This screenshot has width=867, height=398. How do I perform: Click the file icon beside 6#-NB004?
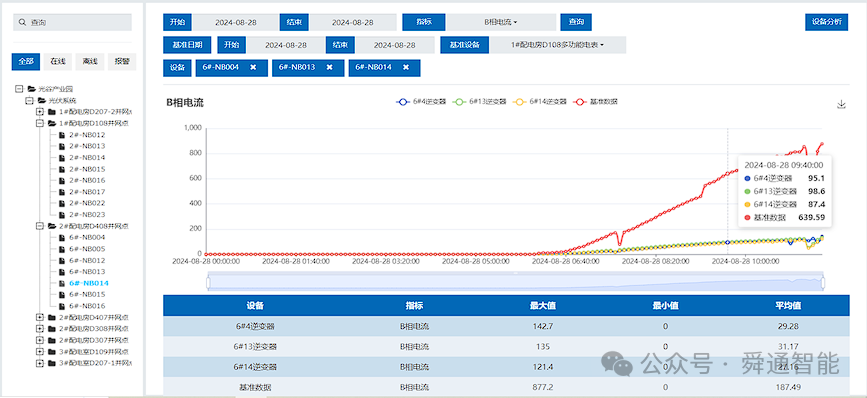pyautogui.click(x=62, y=238)
